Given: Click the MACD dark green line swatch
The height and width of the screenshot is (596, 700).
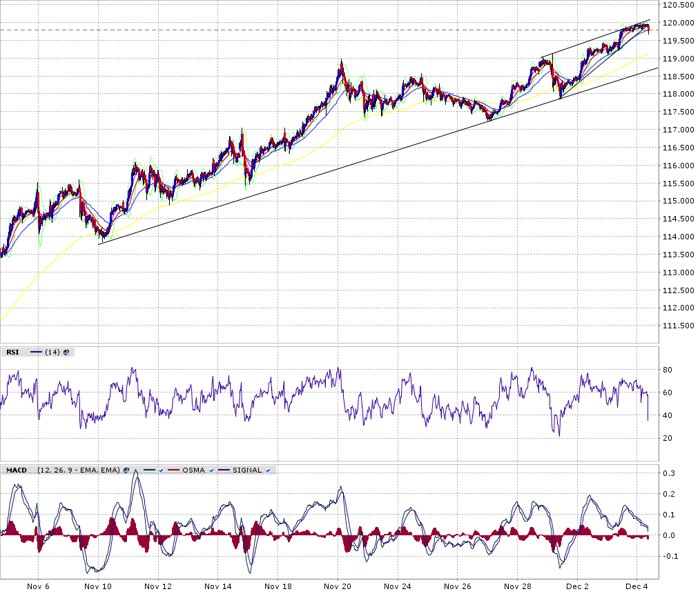Looking at the screenshot, I should tap(149, 470).
